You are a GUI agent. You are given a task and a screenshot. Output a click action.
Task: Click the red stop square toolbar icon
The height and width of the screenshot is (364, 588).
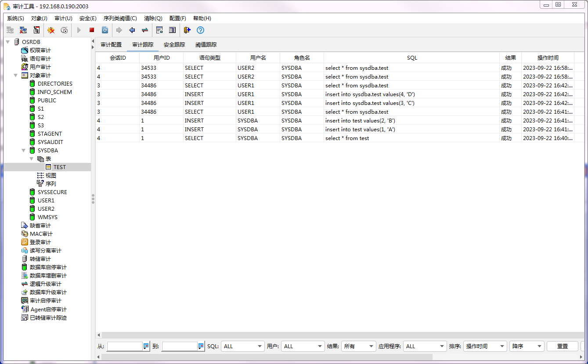coord(92,30)
